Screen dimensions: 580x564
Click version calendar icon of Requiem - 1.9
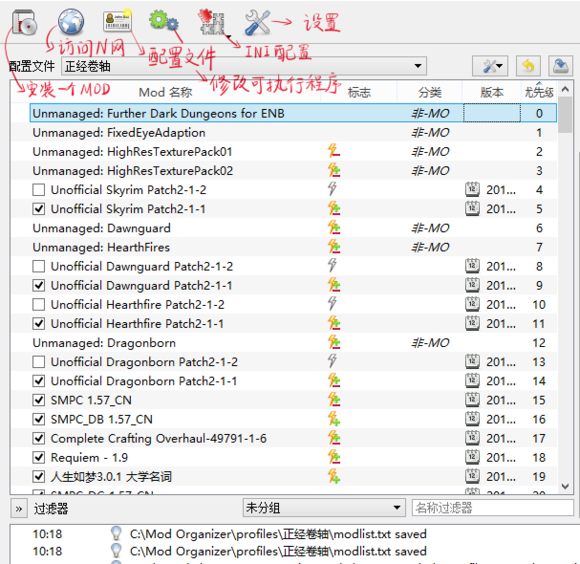472,457
